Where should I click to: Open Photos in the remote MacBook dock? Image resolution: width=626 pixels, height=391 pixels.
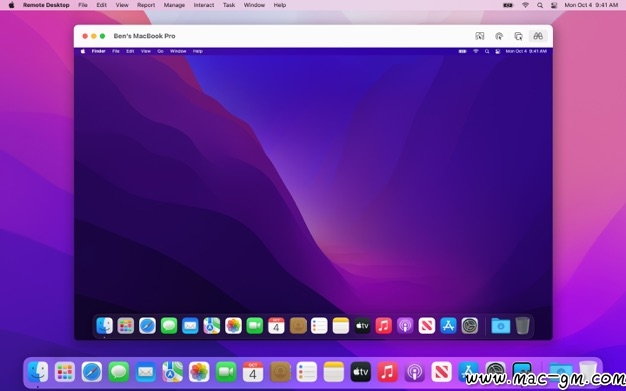pyautogui.click(x=233, y=326)
